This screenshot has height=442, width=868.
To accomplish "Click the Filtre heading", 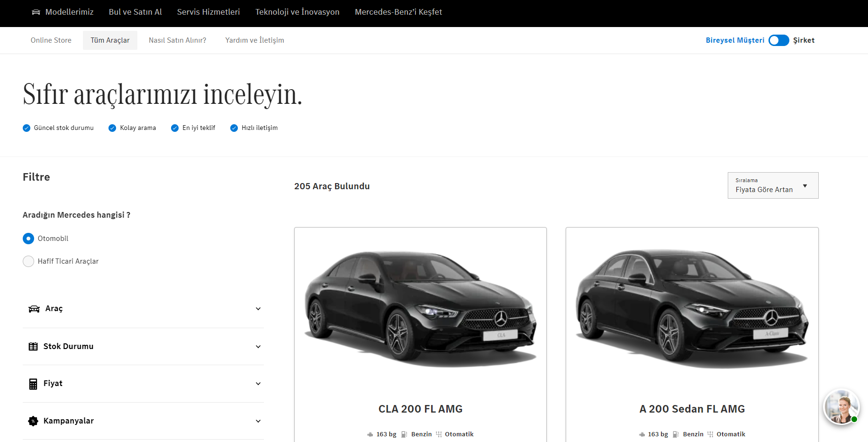I will pyautogui.click(x=36, y=177).
